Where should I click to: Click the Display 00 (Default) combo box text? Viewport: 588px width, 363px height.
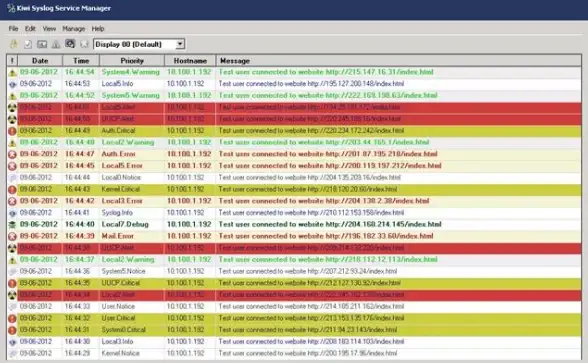coord(128,44)
